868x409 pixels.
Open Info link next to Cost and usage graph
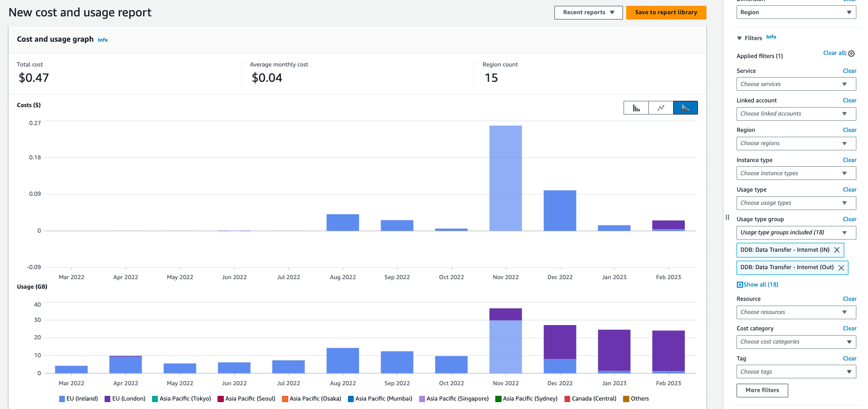(102, 40)
